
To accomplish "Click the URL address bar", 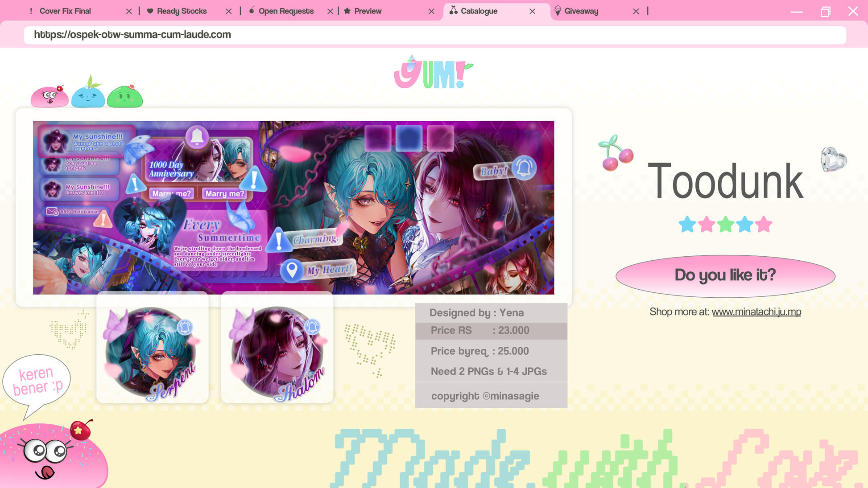I will (x=434, y=35).
